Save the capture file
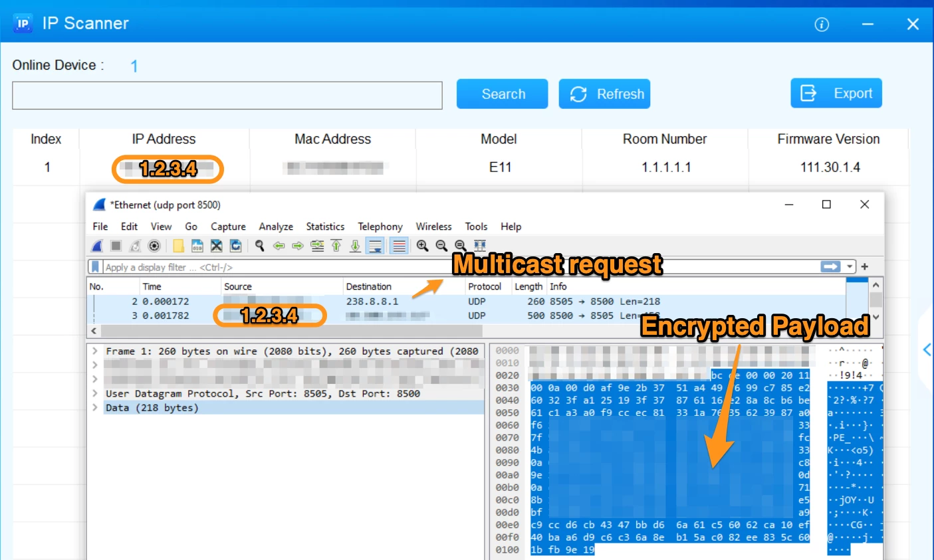The image size is (934, 560). pos(197,245)
